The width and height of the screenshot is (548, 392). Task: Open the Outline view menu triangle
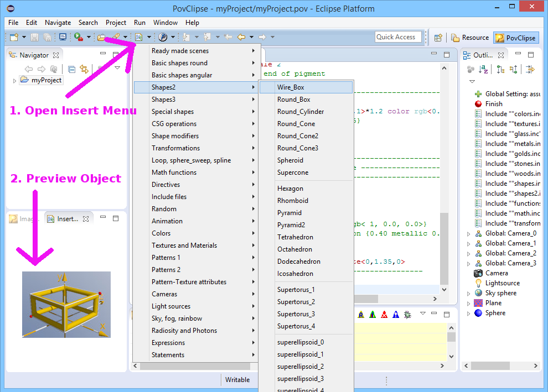pyautogui.click(x=472, y=81)
